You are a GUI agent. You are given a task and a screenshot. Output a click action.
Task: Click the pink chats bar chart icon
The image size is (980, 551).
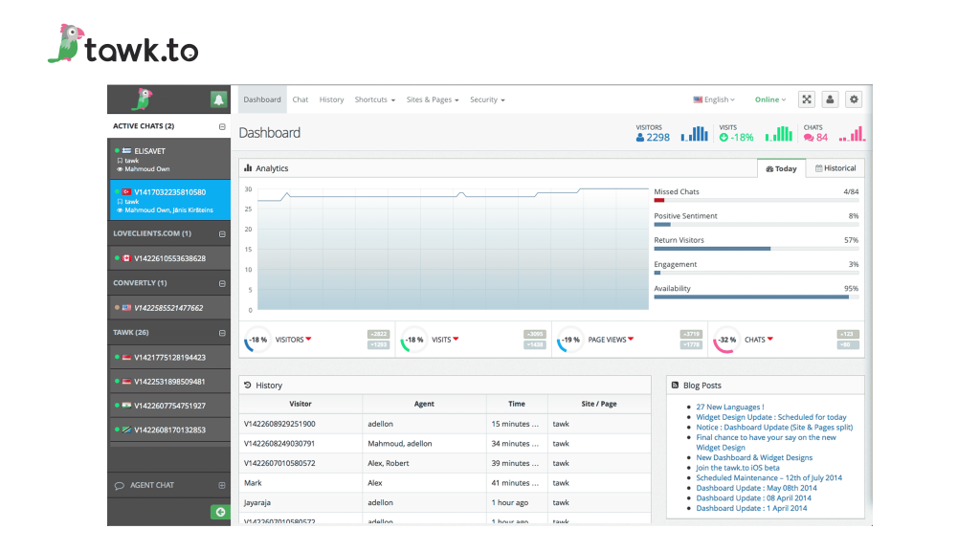(851, 135)
